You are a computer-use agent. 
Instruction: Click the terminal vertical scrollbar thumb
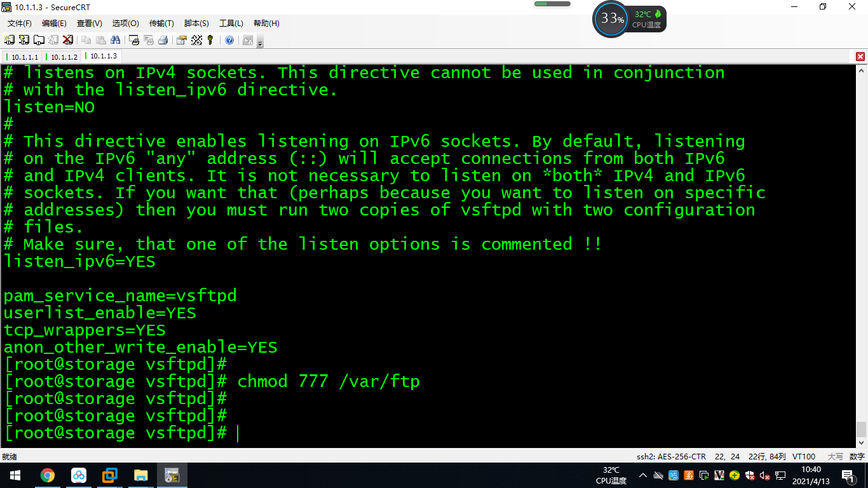(x=861, y=429)
